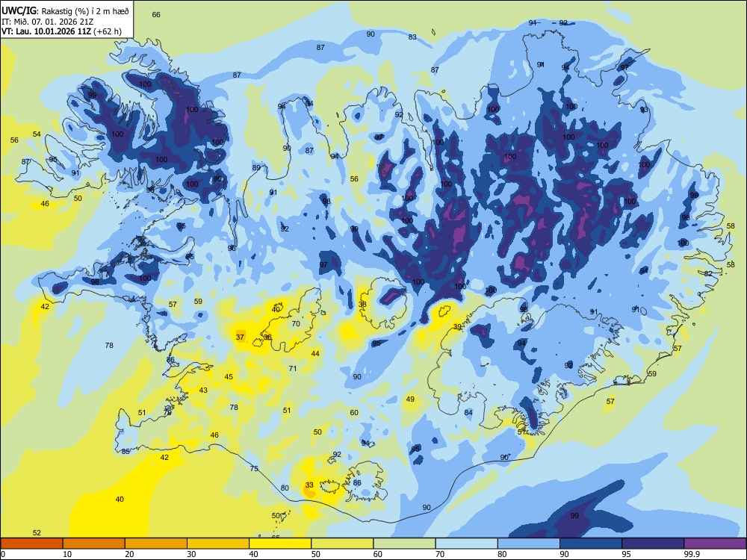
Task: Click the map value '84'
Action: pos(469,412)
